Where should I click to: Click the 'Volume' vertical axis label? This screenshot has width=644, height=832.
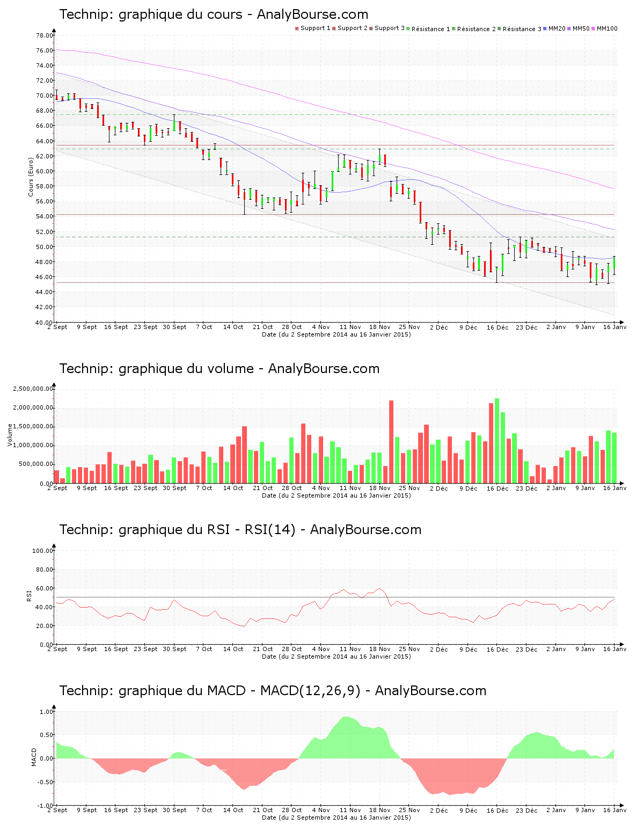pos(10,435)
